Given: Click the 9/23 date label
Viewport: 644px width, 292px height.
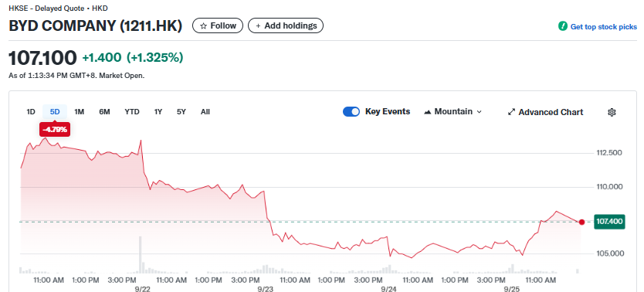Looking at the screenshot, I should tap(266, 289).
